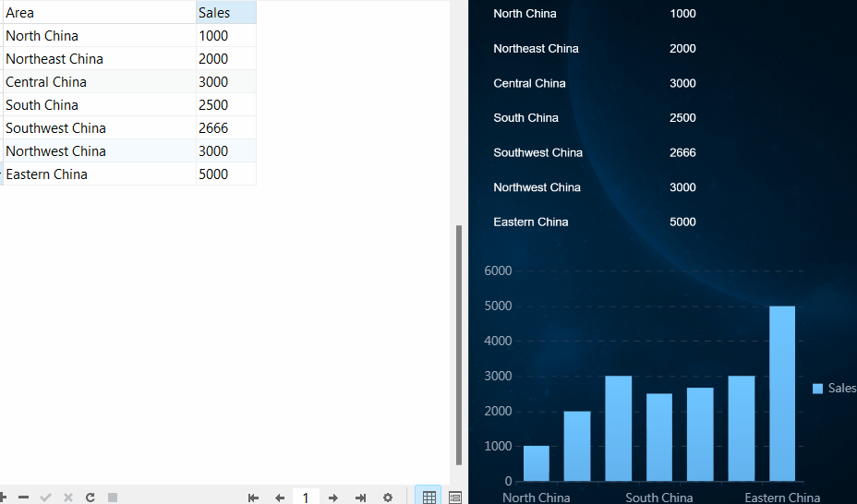
Task: Go to the first page of records
Action: point(253,498)
